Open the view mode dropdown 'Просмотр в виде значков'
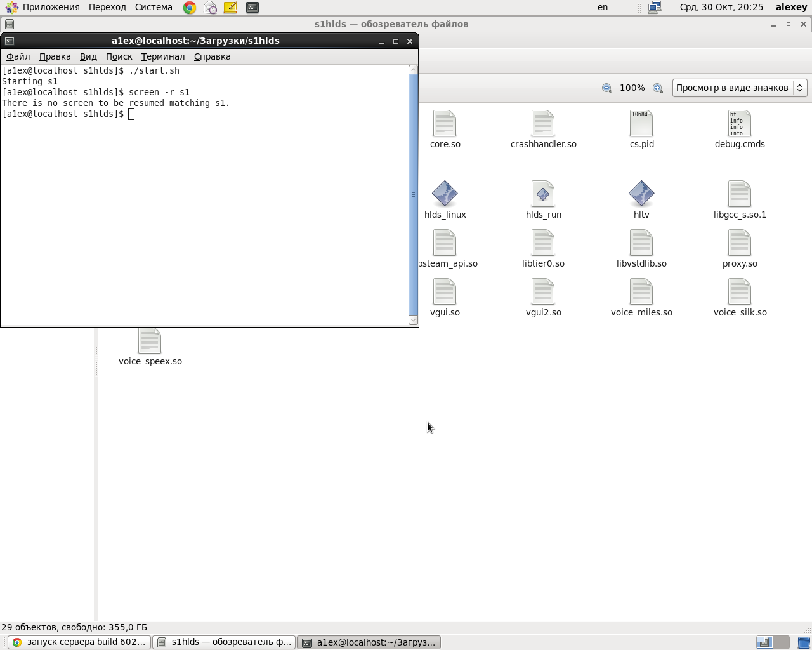812x650 pixels. point(740,88)
